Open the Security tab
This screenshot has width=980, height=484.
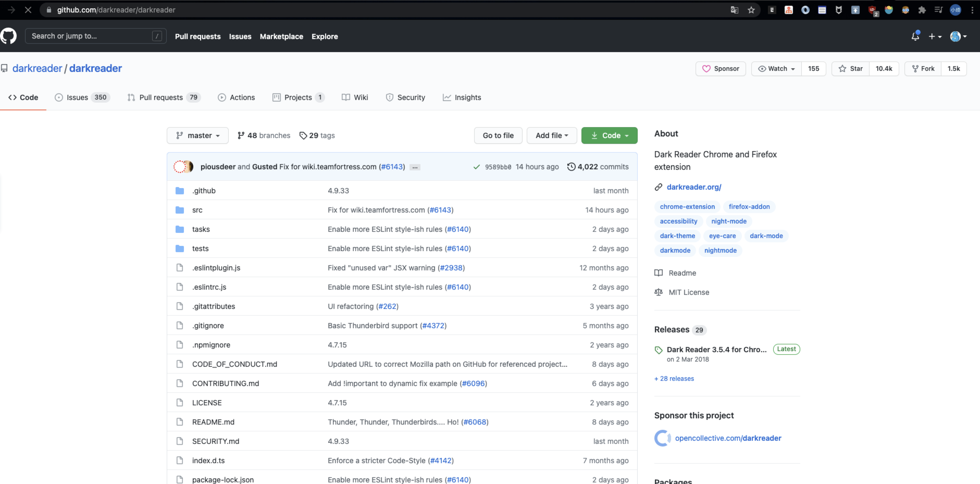click(406, 97)
